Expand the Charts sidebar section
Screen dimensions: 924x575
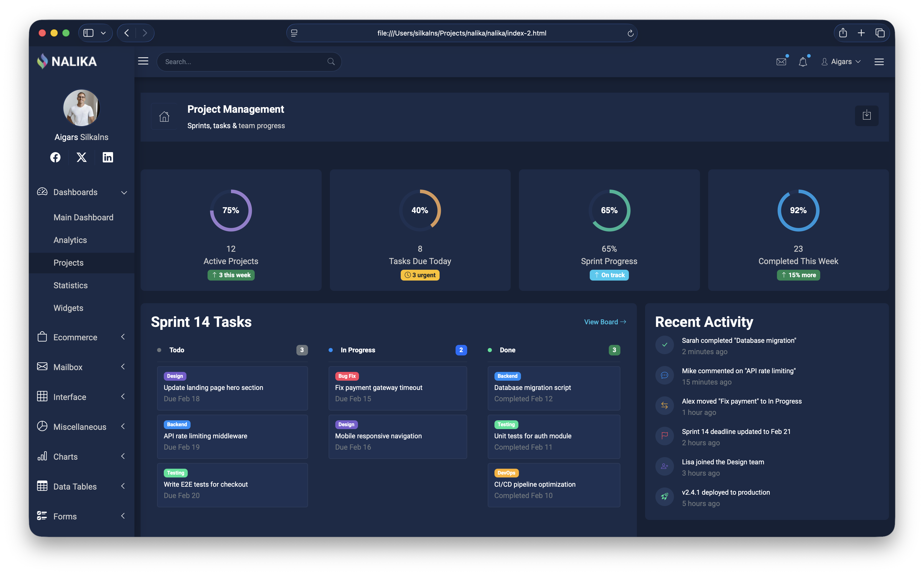[x=66, y=456]
